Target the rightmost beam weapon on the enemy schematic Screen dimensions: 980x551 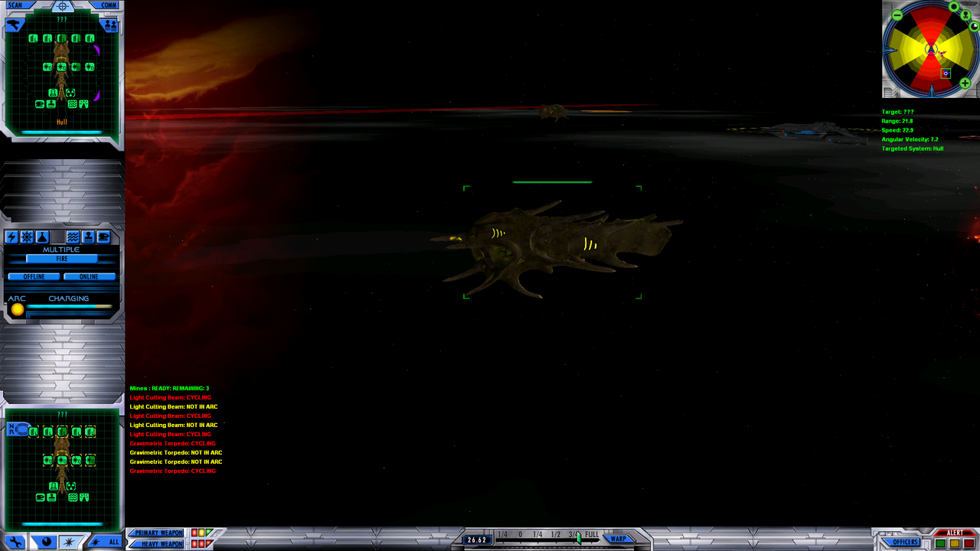pos(90,38)
